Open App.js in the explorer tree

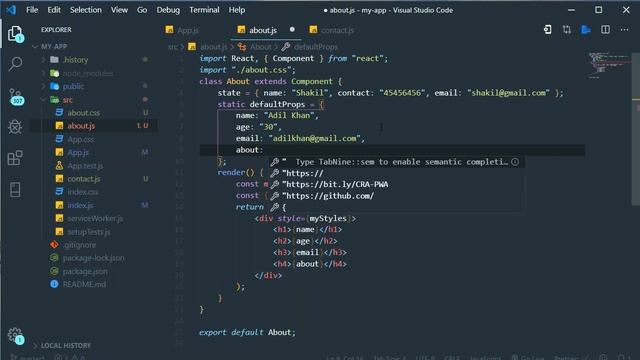click(x=94, y=153)
